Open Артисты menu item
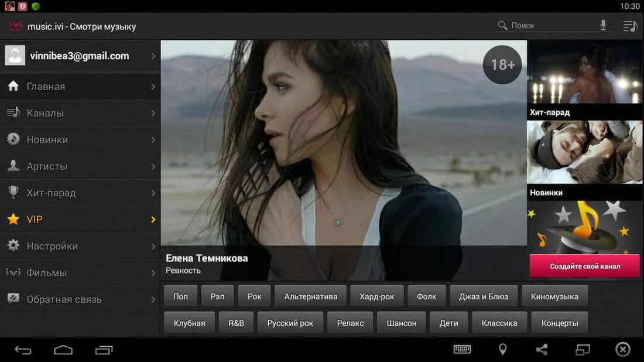644x362 pixels. click(x=80, y=166)
